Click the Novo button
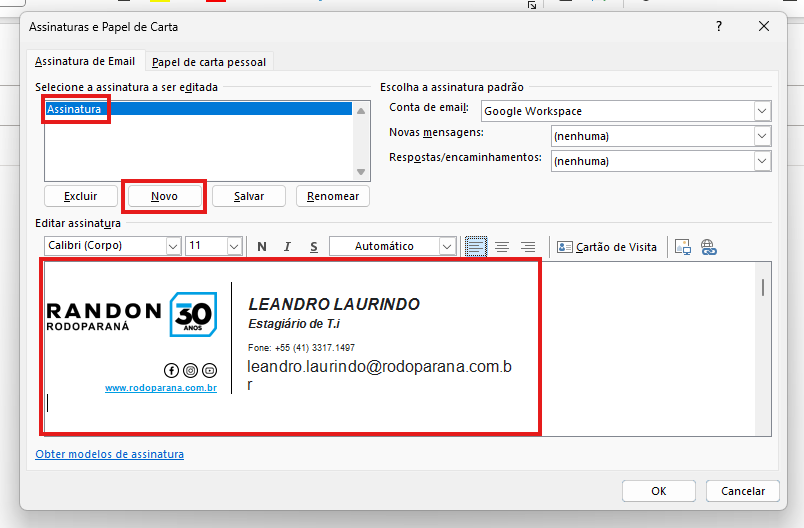Screen dimensions: 804x528 tap(165, 196)
